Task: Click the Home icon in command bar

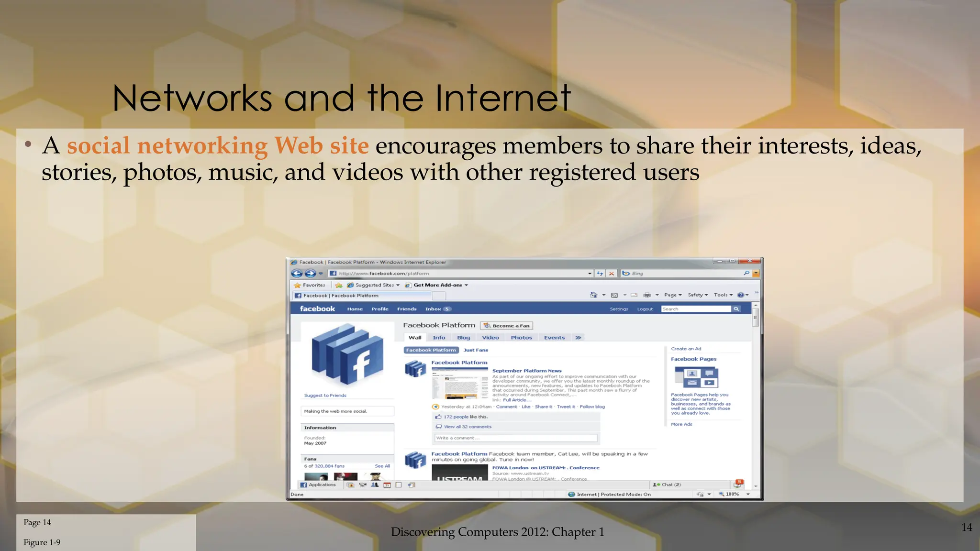Action: [594, 295]
